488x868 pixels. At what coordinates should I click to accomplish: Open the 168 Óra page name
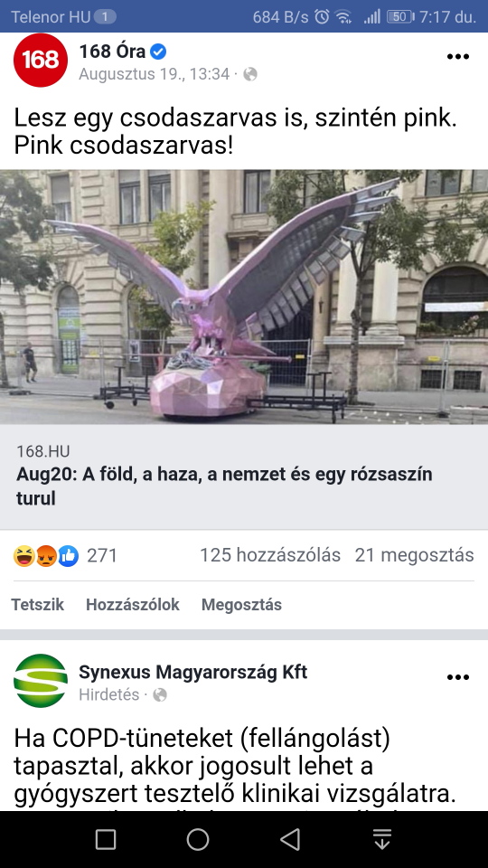[x=112, y=52]
